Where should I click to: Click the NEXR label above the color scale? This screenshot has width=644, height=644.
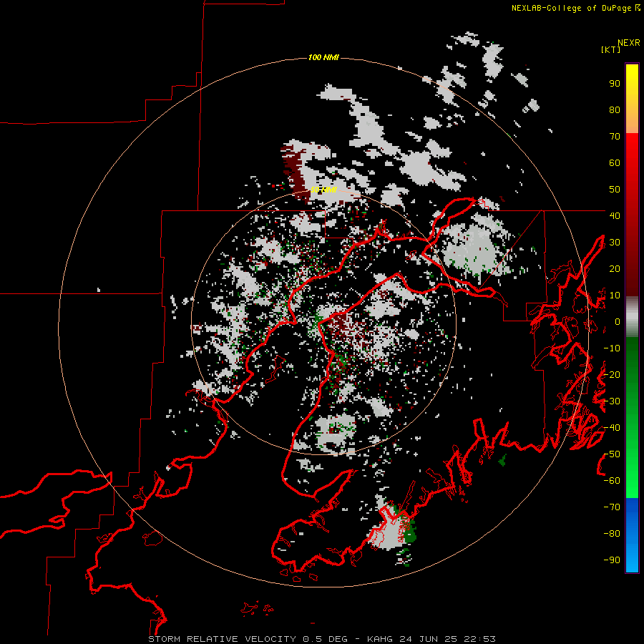pos(628,43)
